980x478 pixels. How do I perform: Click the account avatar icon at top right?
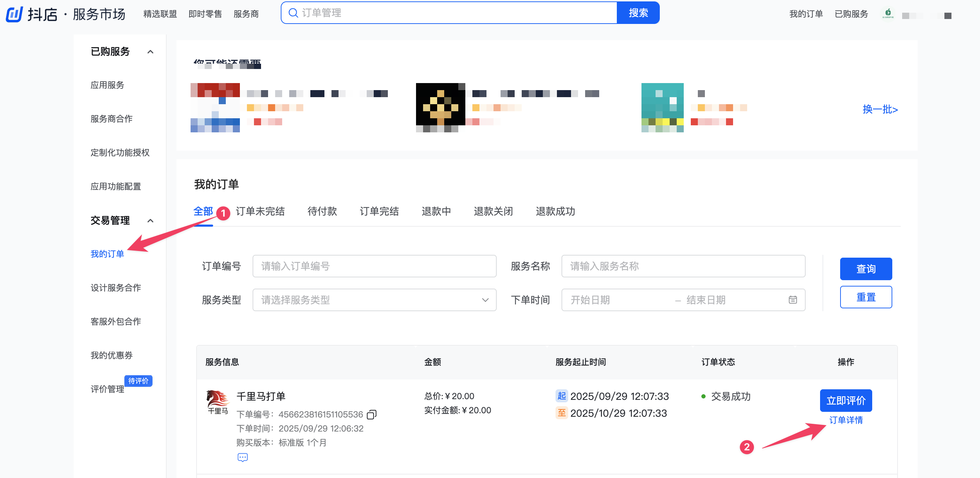888,13
